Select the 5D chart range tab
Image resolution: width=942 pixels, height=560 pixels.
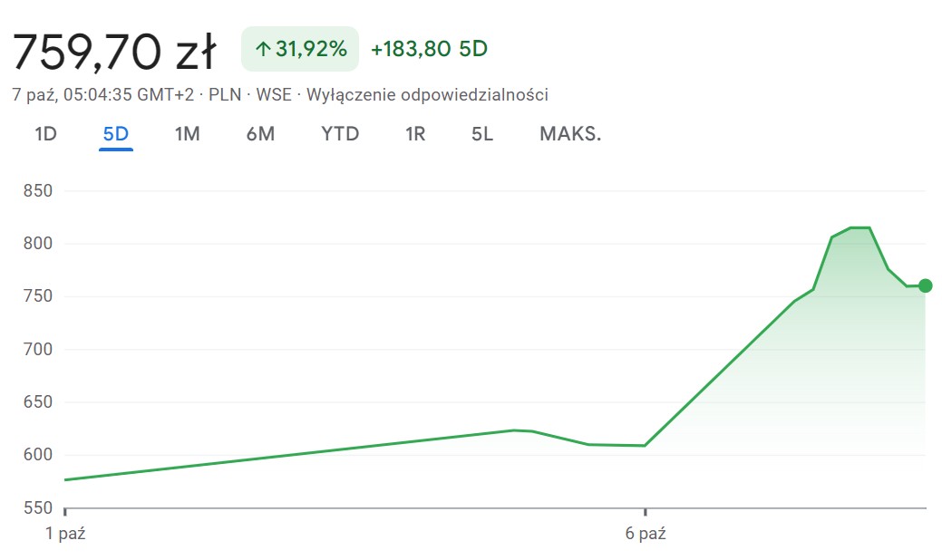pos(116,134)
